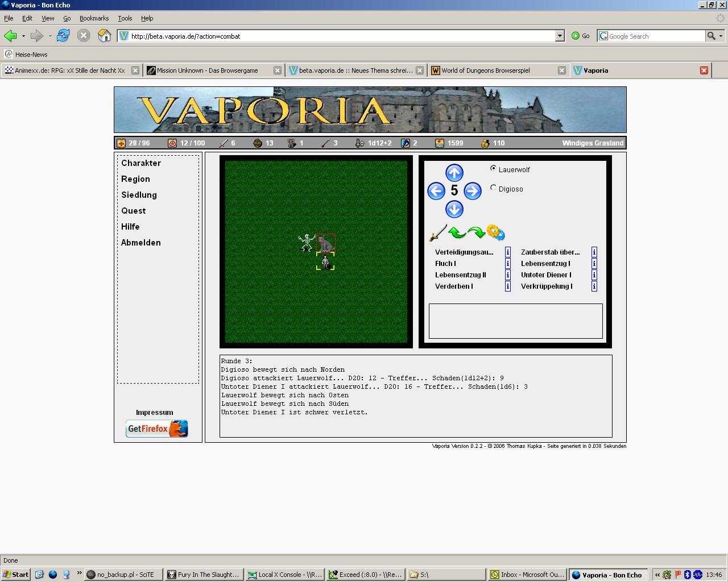Image resolution: width=728 pixels, height=582 pixels.
Task: Open info icon for Untoter Diener I
Action: pyautogui.click(x=594, y=275)
